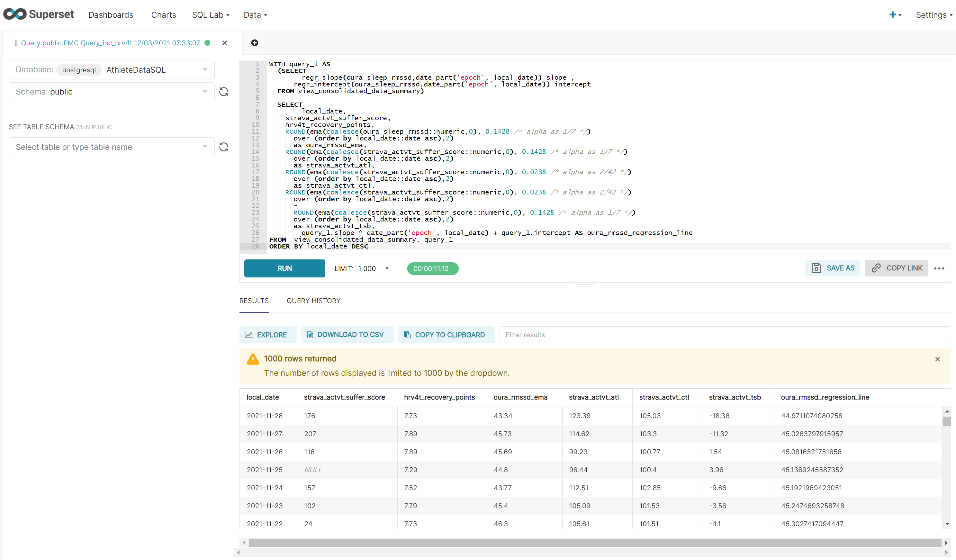Close the PMC Query tab
Viewport: 956px width, 560px height.
(225, 43)
